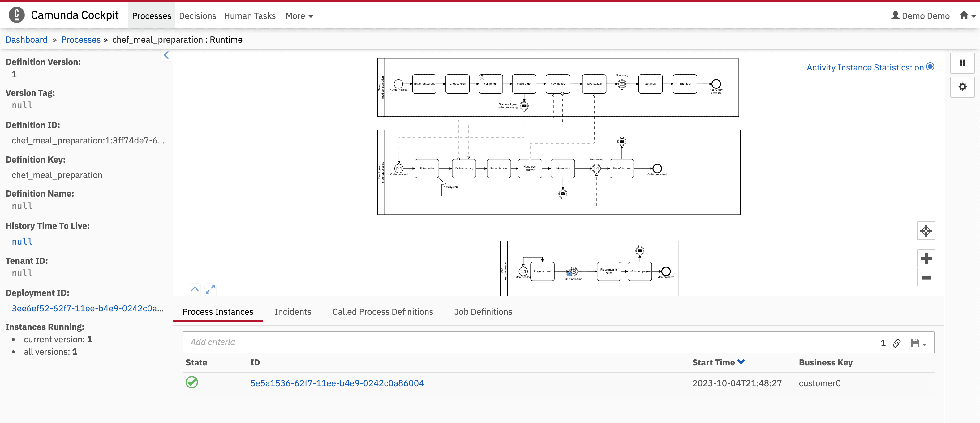980x423 pixels.
Task: Click the suspend process definition pause icon
Action: 962,63
